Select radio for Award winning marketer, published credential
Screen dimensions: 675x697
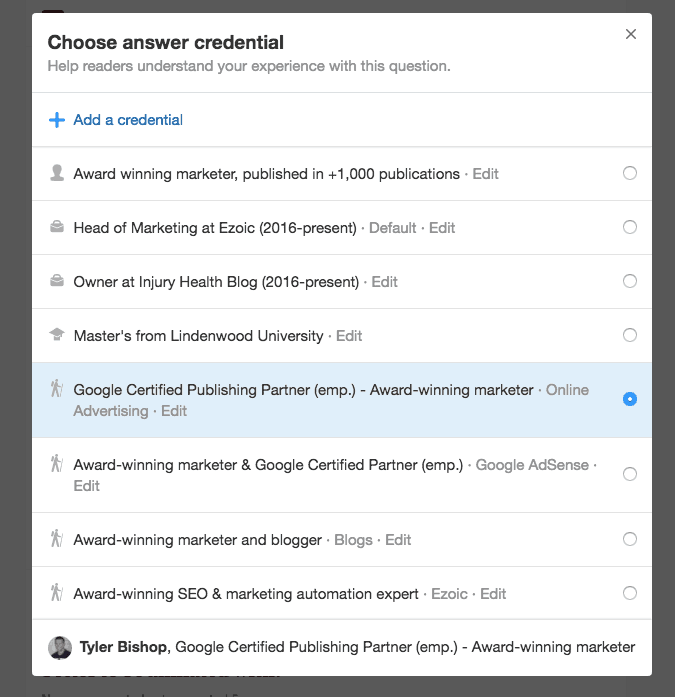pos(630,173)
